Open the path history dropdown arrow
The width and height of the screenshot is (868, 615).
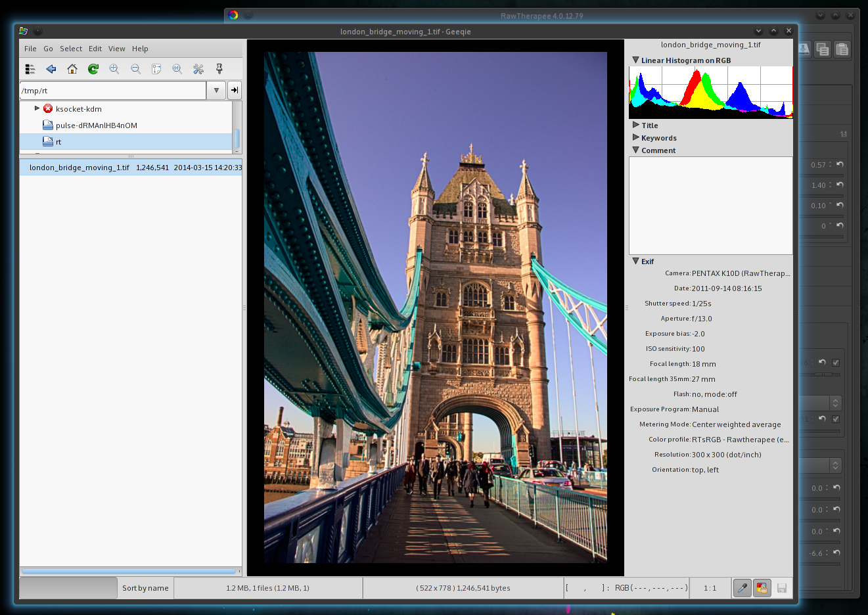pos(216,91)
